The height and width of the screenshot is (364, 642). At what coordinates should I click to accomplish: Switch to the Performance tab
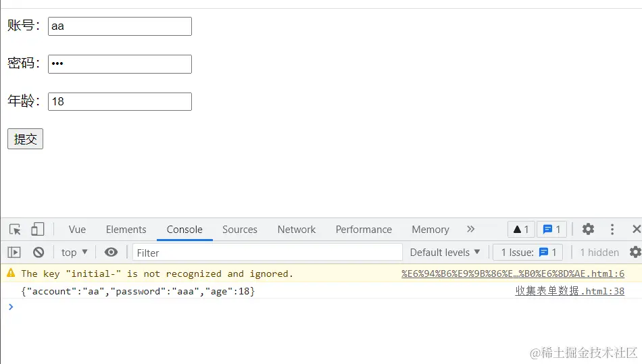[364, 230]
